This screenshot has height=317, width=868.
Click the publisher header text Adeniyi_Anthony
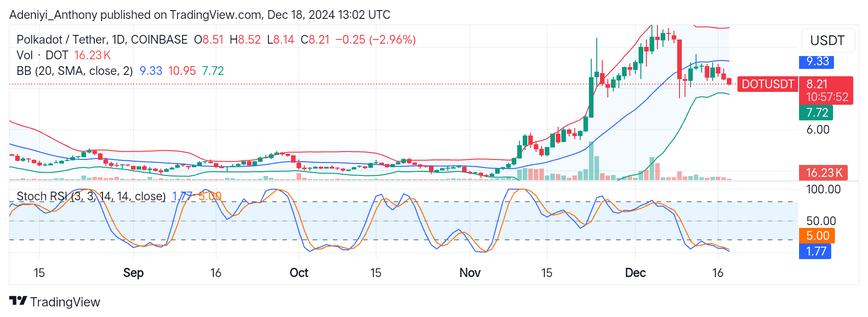coord(53,15)
